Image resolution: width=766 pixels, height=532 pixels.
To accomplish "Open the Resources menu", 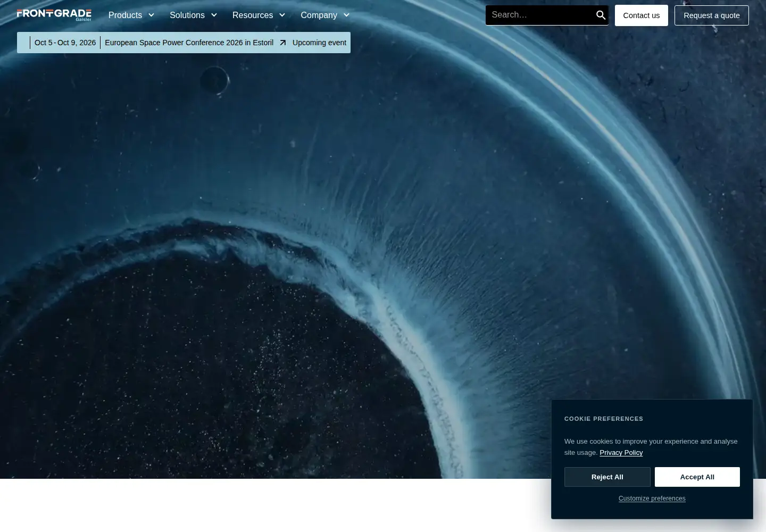I will (x=253, y=15).
